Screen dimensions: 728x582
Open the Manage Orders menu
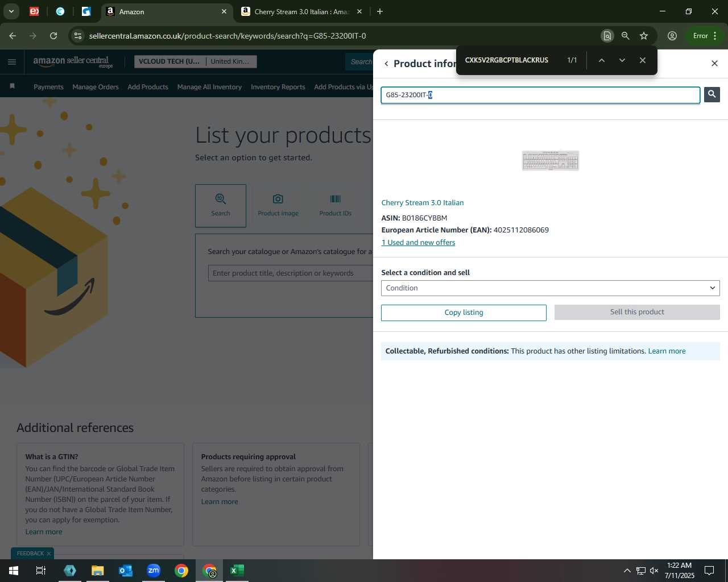coord(96,87)
